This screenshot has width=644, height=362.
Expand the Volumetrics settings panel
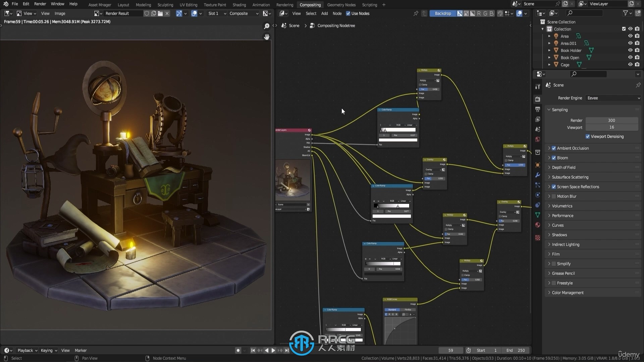pyautogui.click(x=562, y=205)
